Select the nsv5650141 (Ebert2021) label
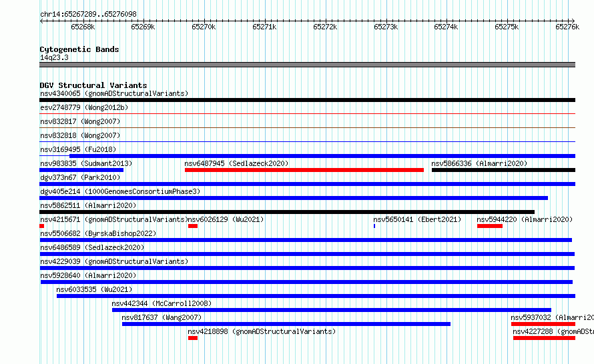This screenshot has width=594, height=364. point(417,219)
